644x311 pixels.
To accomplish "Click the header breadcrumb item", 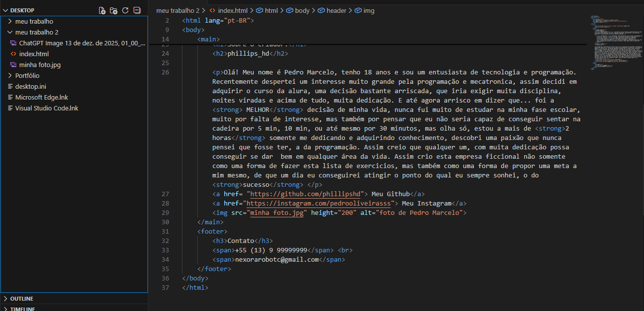I will [336, 10].
